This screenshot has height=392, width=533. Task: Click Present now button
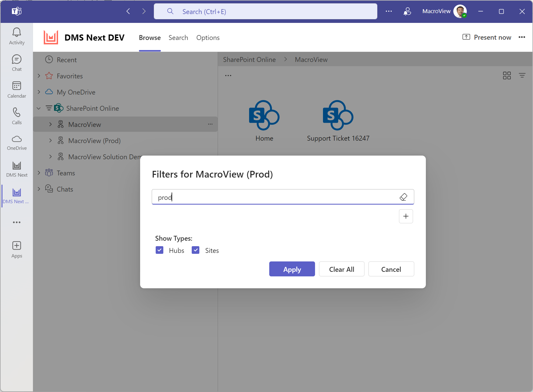(x=487, y=37)
